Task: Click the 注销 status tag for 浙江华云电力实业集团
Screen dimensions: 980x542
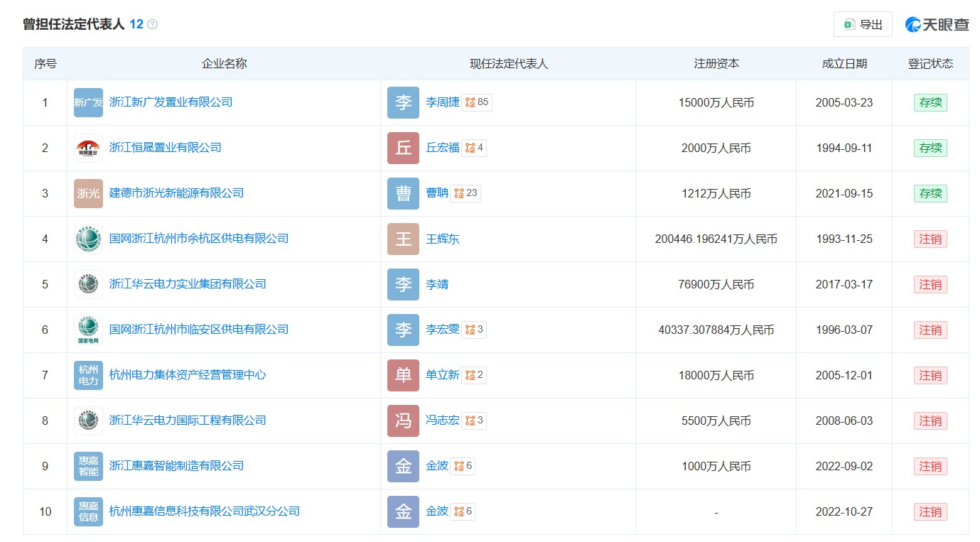Action: coord(930,284)
